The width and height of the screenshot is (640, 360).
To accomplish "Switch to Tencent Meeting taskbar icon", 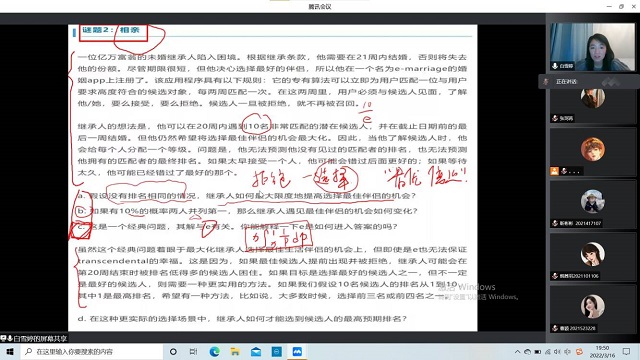I will [x=297, y=351].
